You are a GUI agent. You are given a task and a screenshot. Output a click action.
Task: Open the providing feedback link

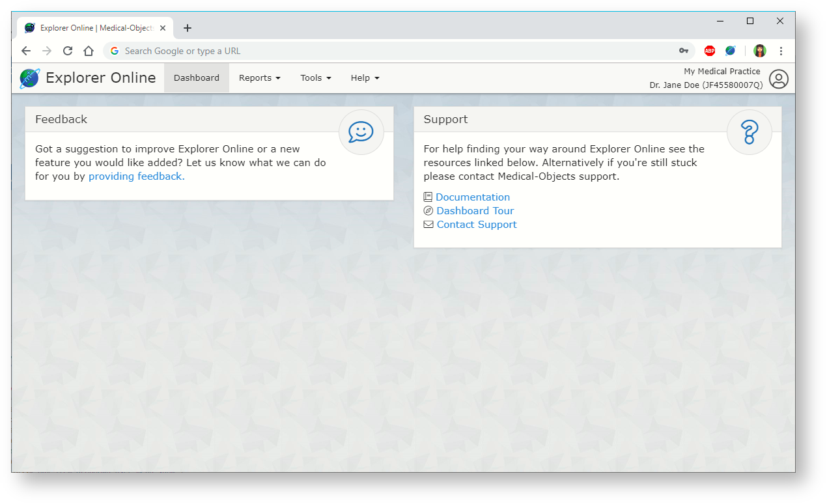coord(136,176)
